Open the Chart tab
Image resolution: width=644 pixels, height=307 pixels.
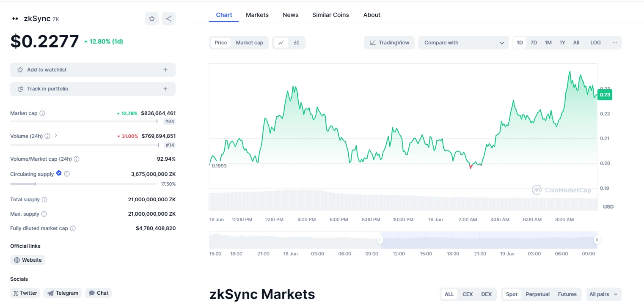(x=224, y=15)
